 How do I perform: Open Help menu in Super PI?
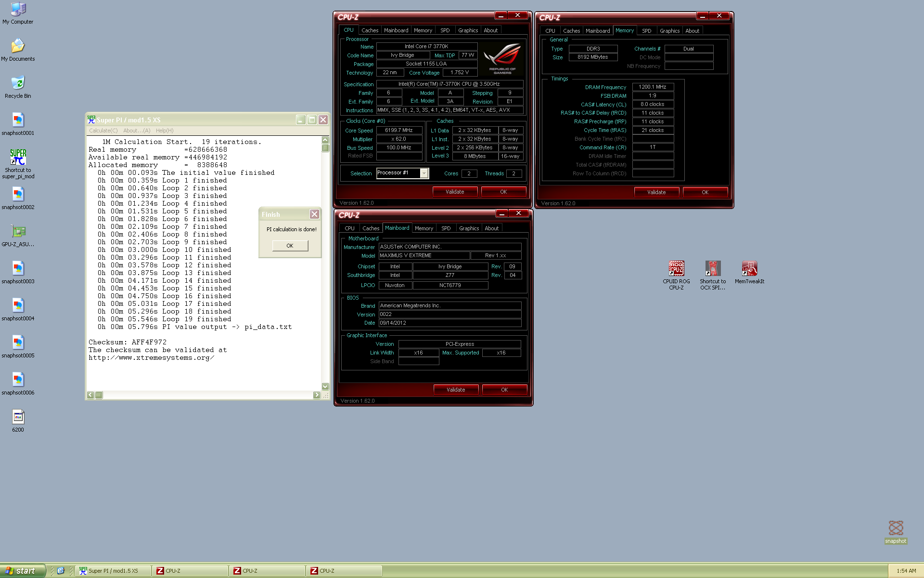(x=165, y=131)
